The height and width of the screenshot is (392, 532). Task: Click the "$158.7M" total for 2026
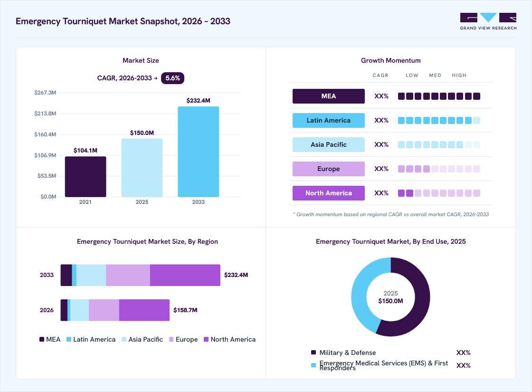click(x=185, y=310)
